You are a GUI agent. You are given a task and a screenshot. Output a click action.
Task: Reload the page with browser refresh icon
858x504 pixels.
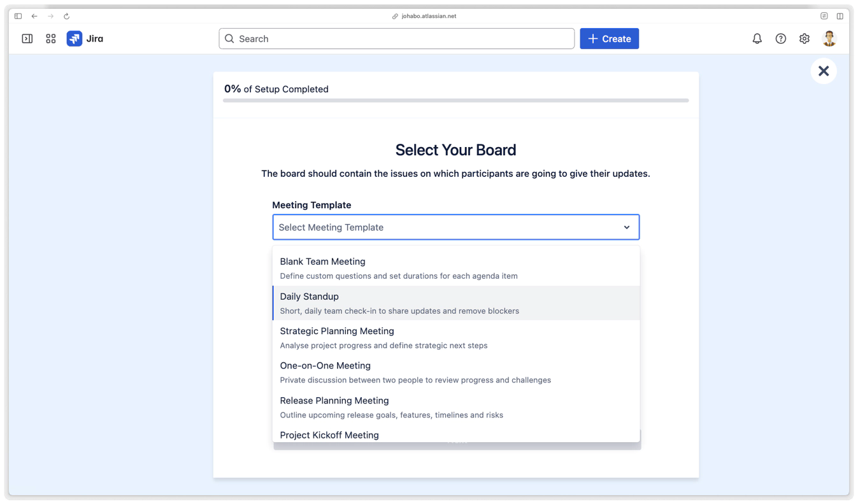click(66, 16)
